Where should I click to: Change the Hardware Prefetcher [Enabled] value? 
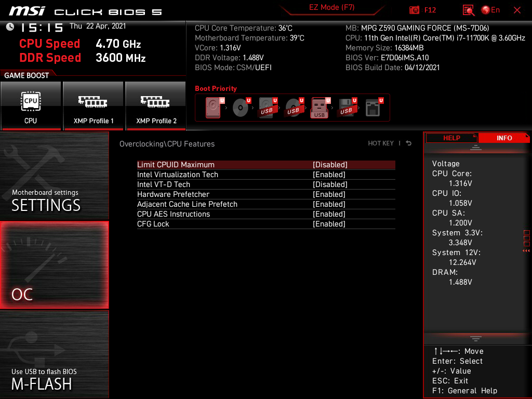coord(329,194)
